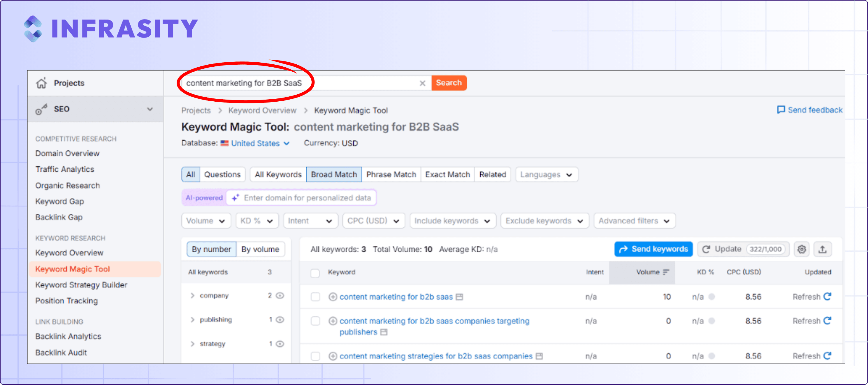Open the Exclude keywords dropdown
This screenshot has width=868, height=385.
click(544, 221)
